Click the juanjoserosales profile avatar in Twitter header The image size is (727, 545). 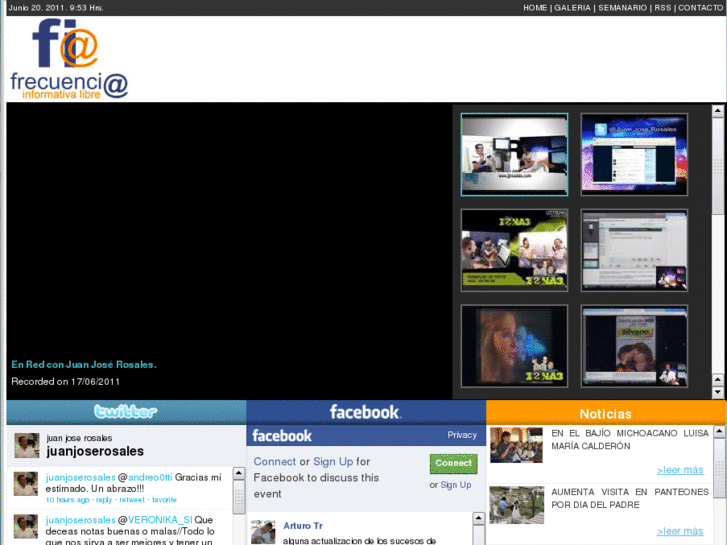tap(26, 445)
